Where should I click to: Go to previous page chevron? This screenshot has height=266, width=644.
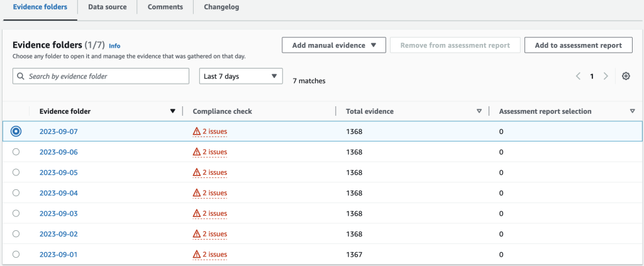pos(578,76)
